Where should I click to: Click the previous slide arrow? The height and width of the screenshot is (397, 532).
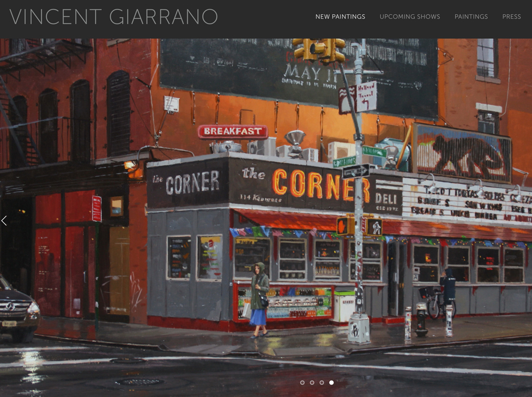4,221
